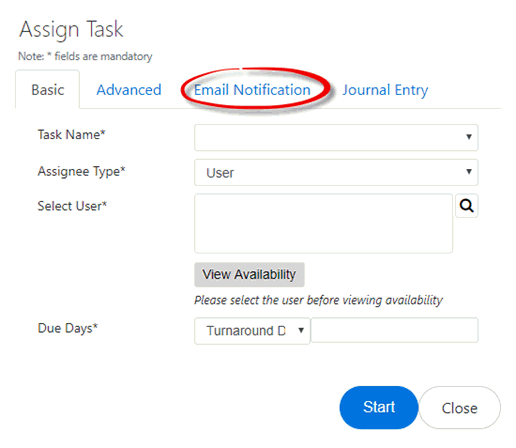This screenshot has width=516, height=448.
Task: Click the magnifier icon to search users
Action: [x=467, y=206]
